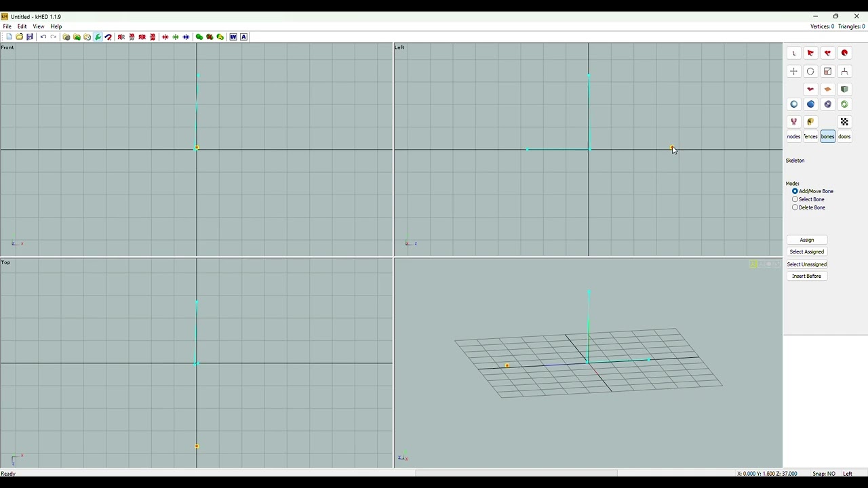Click the Vertices: 0 counter text
The image size is (868, 488).
[822, 26]
